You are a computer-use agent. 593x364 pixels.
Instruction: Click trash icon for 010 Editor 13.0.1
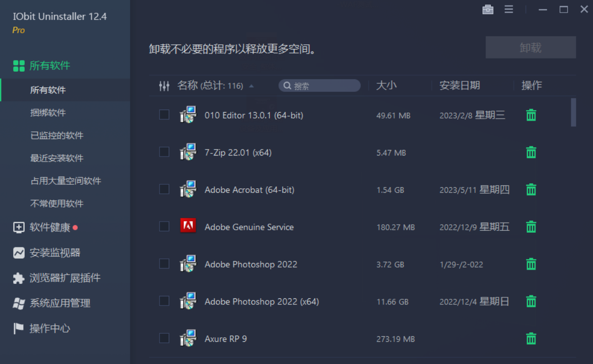click(531, 115)
